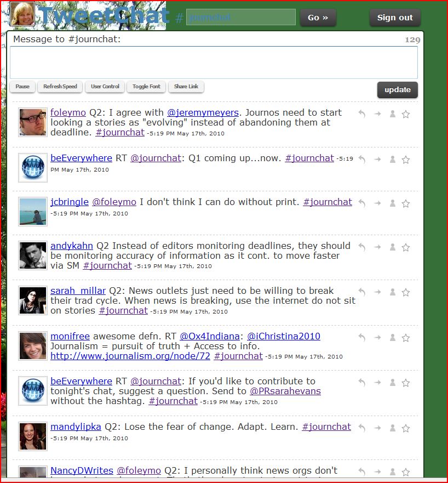
Task: Focus the hashtag room input field
Action: [240, 17]
